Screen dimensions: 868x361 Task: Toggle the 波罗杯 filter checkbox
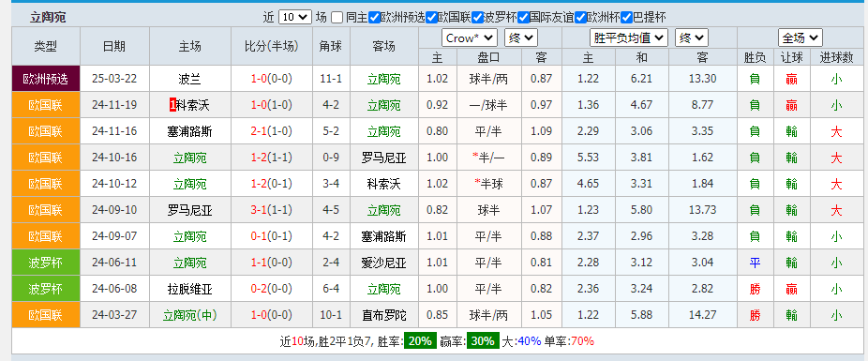477,17
